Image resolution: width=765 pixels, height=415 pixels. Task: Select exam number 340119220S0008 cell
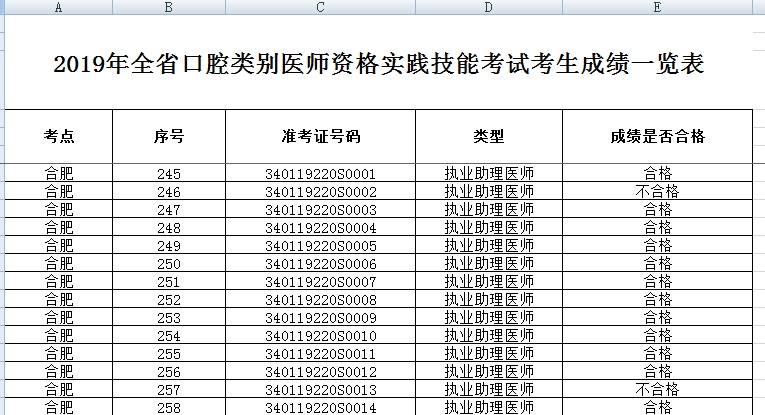click(x=320, y=300)
